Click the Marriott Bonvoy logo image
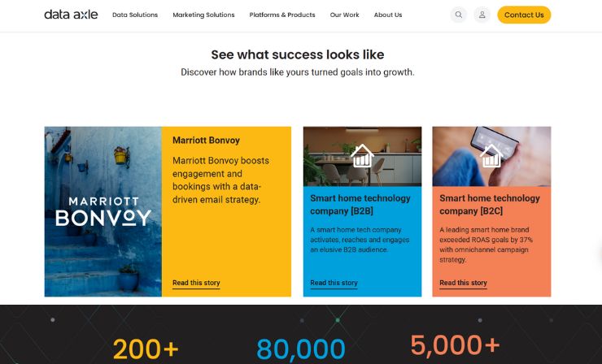The height and width of the screenshot is (364, 602). (x=103, y=212)
